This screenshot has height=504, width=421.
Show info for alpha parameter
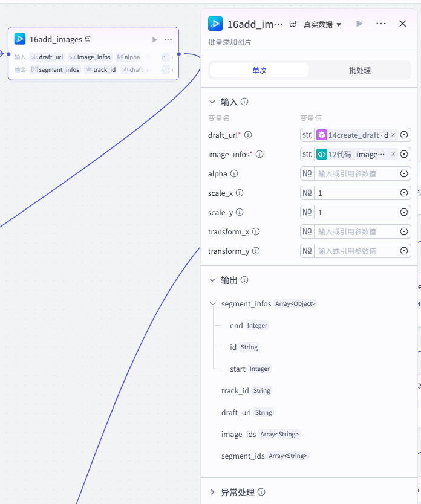coord(234,173)
